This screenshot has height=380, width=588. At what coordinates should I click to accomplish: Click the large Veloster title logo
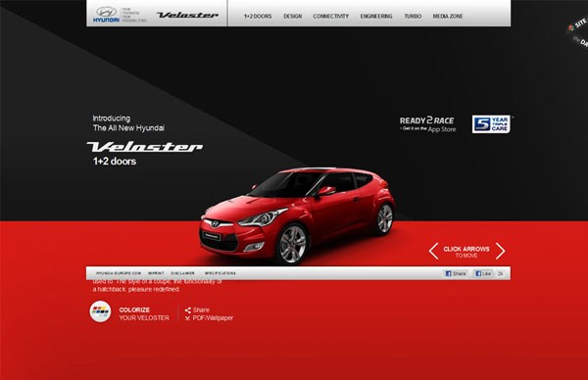145,147
